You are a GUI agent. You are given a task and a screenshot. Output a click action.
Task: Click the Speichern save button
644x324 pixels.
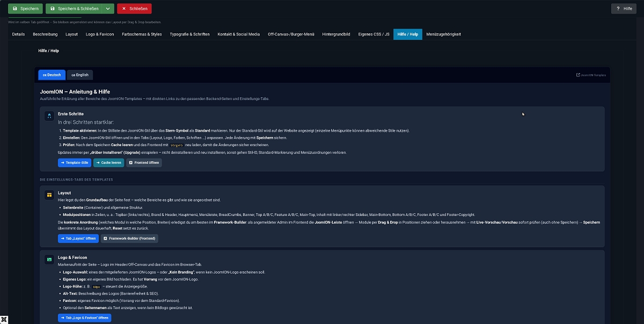(x=25, y=9)
